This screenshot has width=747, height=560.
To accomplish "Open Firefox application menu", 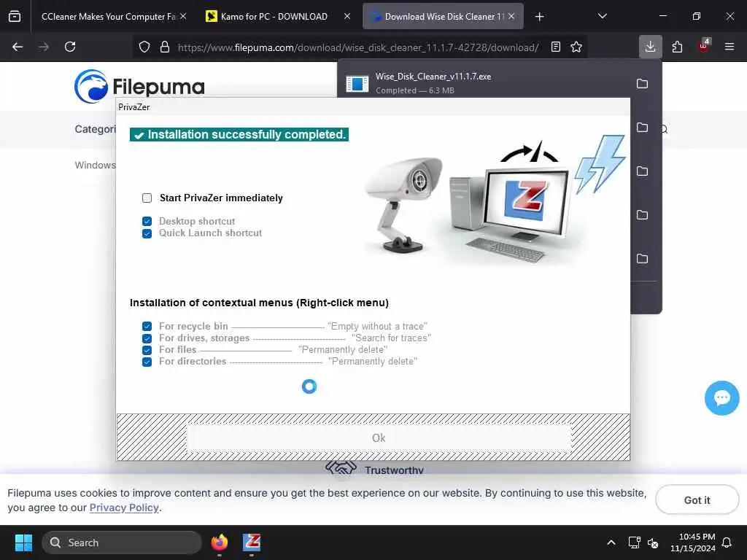I will pyautogui.click(x=729, y=47).
